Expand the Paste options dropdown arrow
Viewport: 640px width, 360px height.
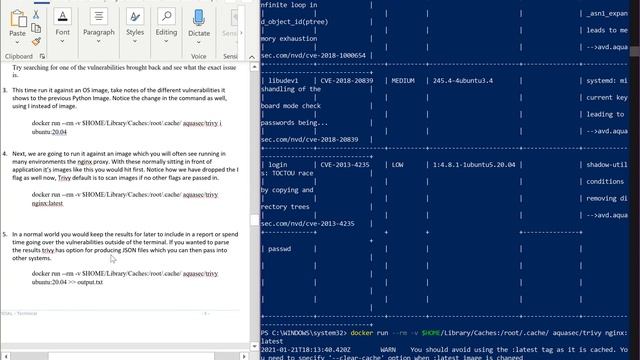pos(17,42)
